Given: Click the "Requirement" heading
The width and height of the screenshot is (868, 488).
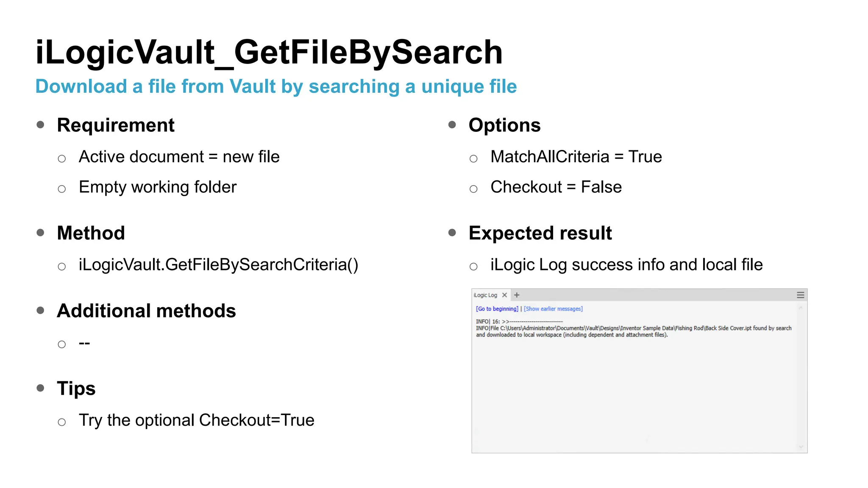Looking at the screenshot, I should tap(115, 125).
